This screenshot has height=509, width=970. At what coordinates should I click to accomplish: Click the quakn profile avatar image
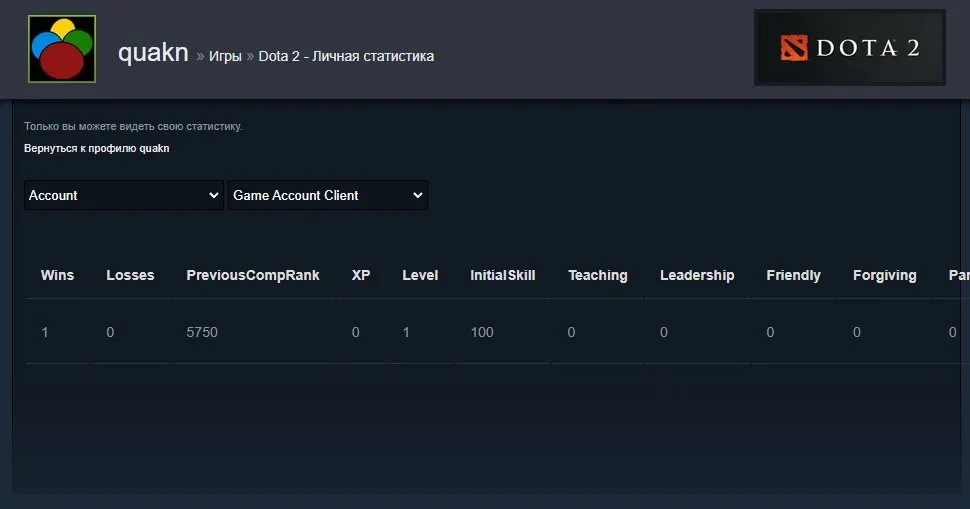tap(62, 49)
